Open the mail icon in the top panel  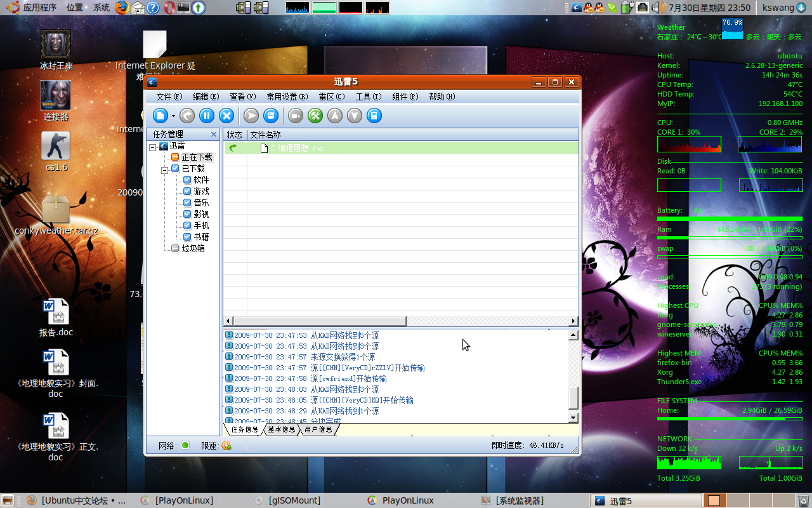tap(137, 8)
